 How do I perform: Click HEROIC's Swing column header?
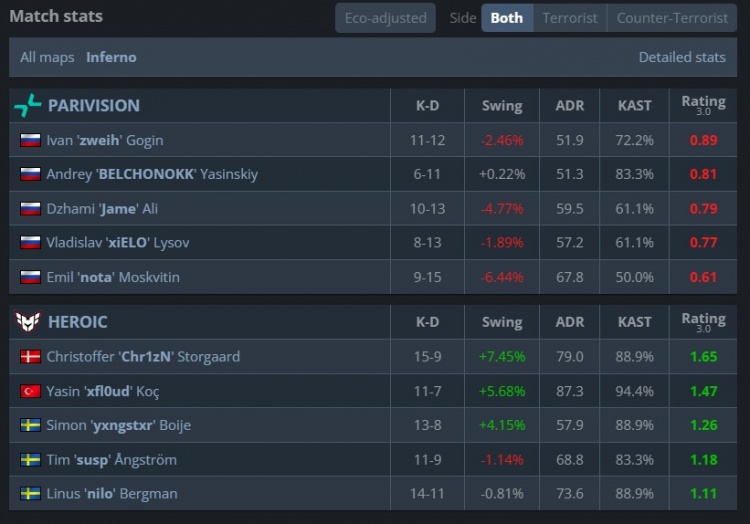pos(501,322)
